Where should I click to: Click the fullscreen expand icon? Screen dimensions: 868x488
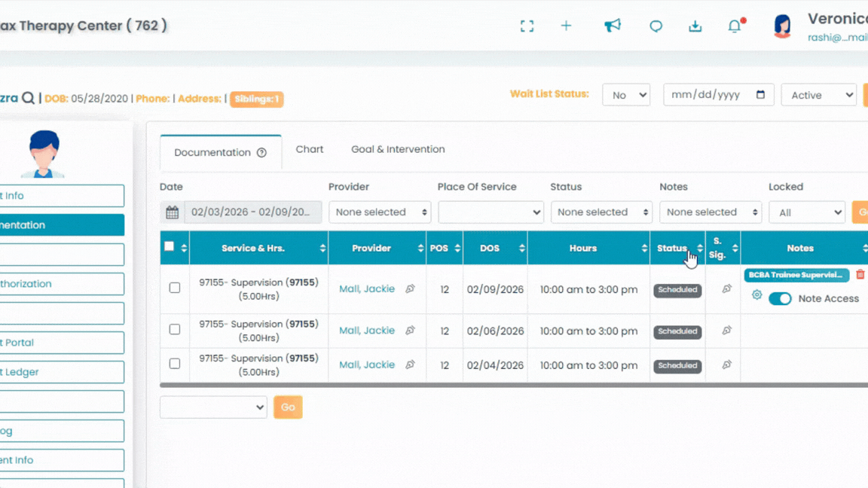[527, 26]
